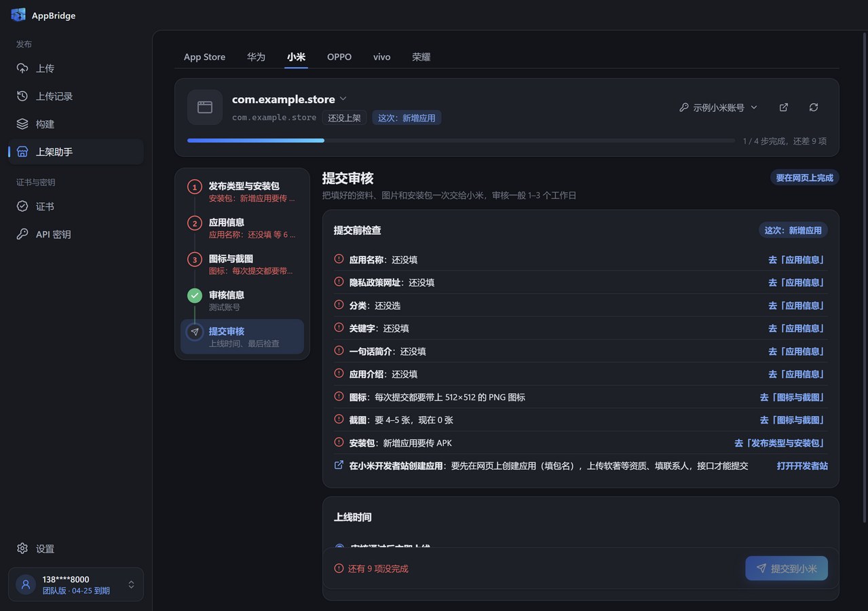The width and height of the screenshot is (868, 611).
Task: Select the 小米 tab
Action: (296, 57)
